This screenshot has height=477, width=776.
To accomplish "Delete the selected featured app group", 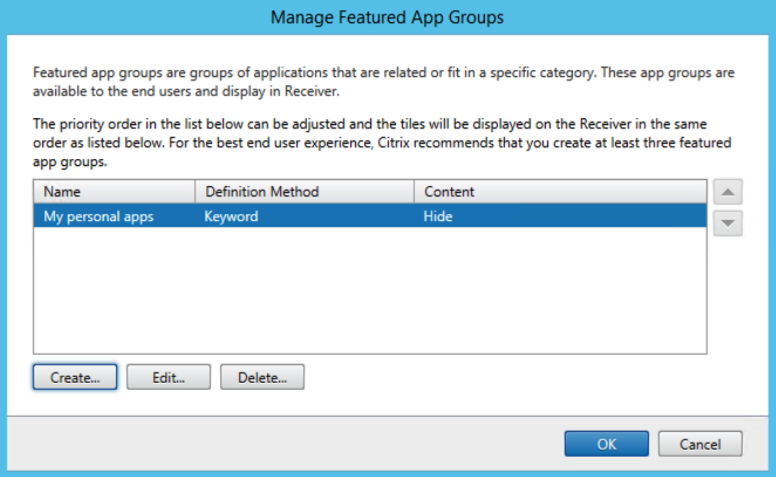I will 262,378.
